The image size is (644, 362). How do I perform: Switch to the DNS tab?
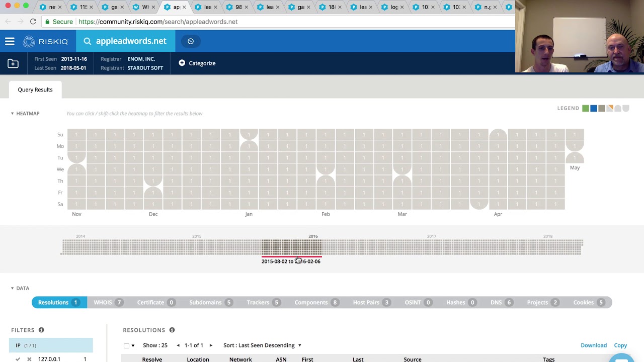[501, 302]
